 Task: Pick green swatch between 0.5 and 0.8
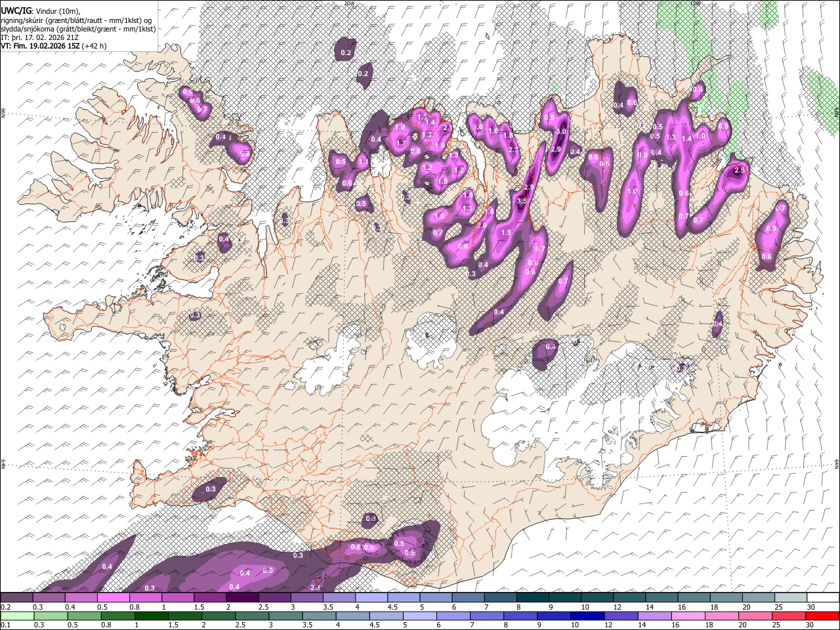84,616
